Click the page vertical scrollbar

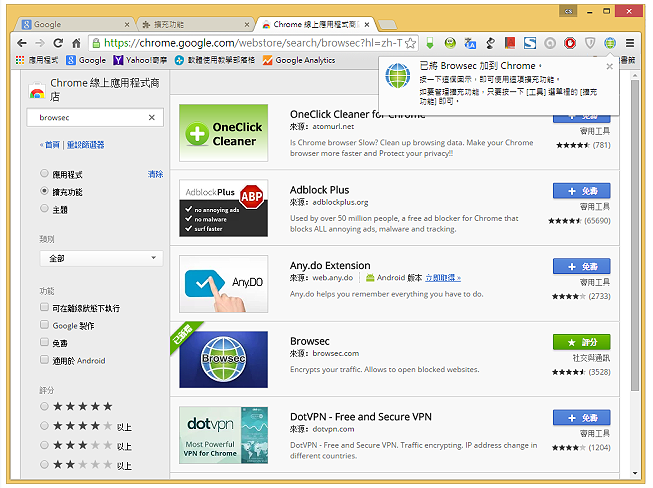pyautogui.click(x=635, y=235)
